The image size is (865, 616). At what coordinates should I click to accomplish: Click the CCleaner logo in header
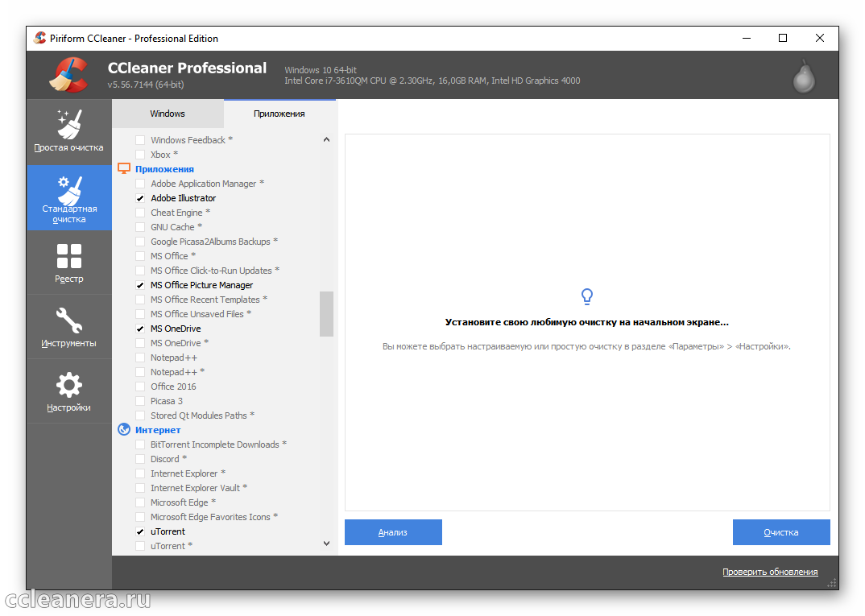tap(68, 76)
